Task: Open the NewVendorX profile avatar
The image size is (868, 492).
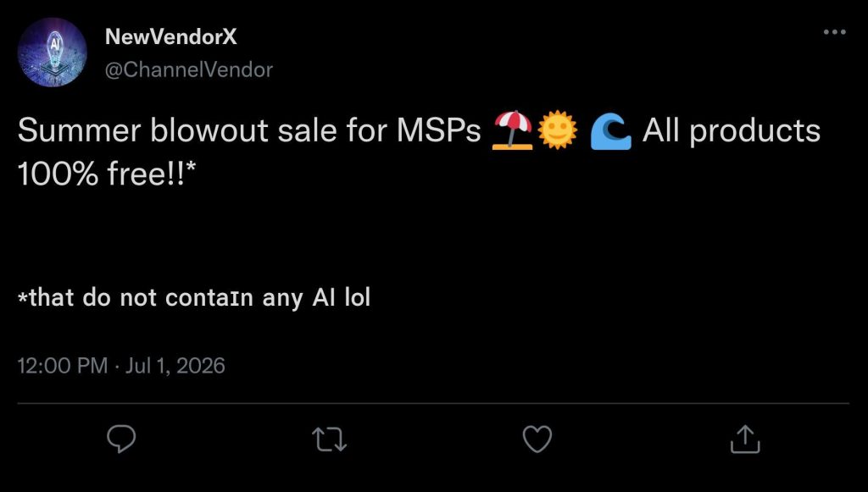Action: point(53,53)
